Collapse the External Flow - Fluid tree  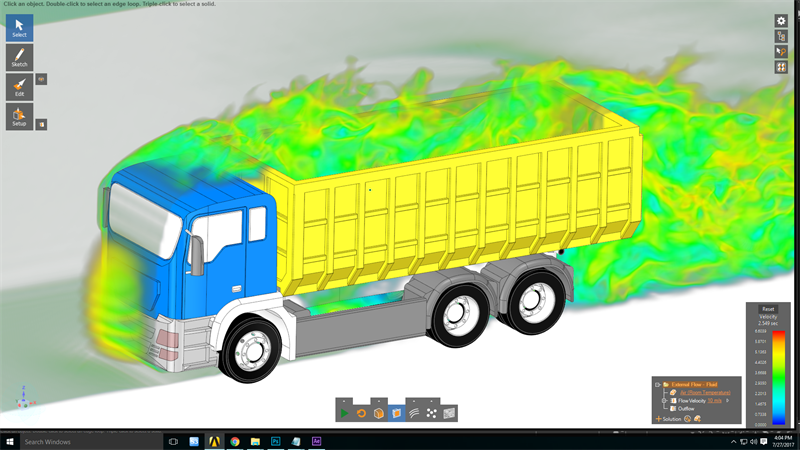pyautogui.click(x=658, y=384)
